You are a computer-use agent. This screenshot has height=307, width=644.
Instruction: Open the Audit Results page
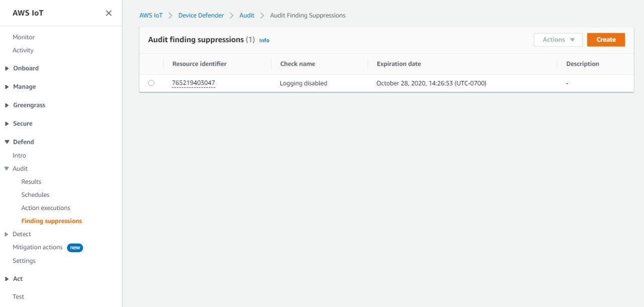(x=31, y=181)
